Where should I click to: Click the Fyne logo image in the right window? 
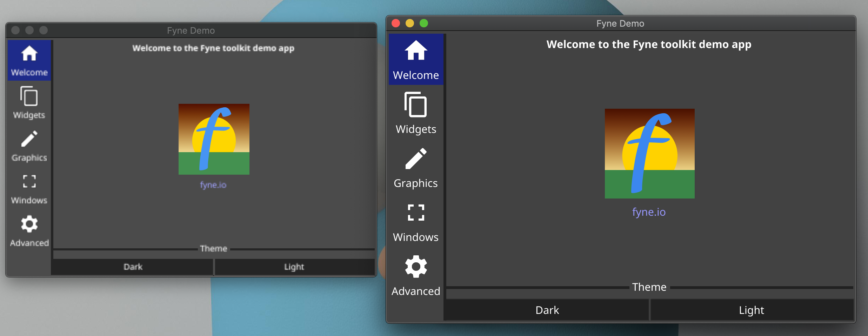tap(649, 154)
